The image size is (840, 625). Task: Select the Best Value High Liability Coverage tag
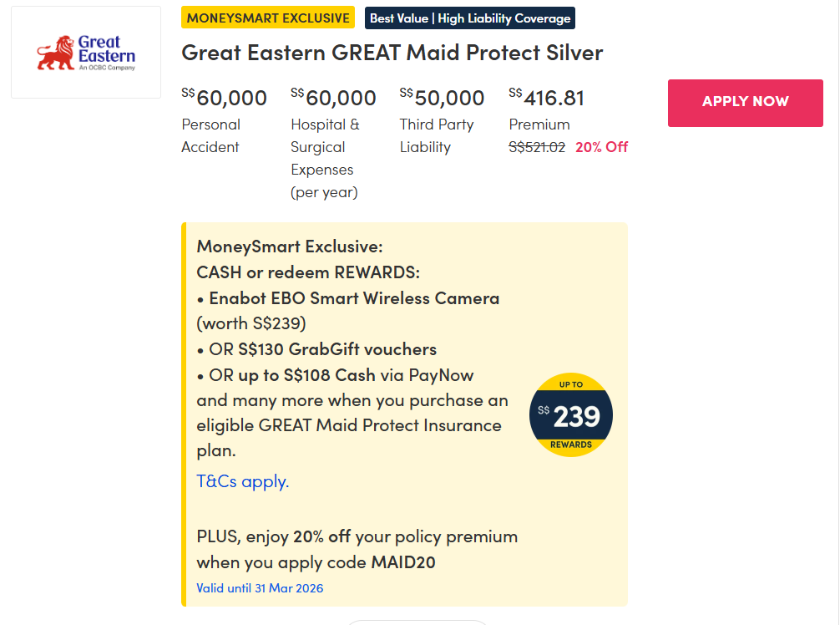(470, 18)
